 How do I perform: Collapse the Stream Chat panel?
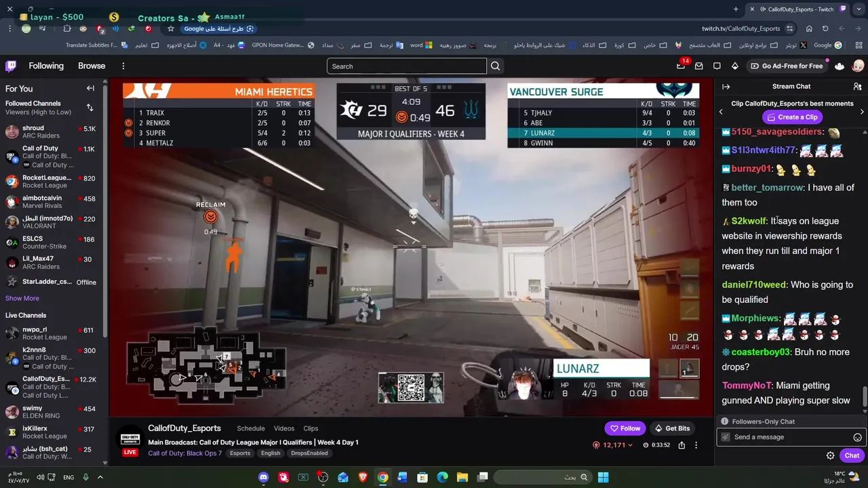[726, 86]
